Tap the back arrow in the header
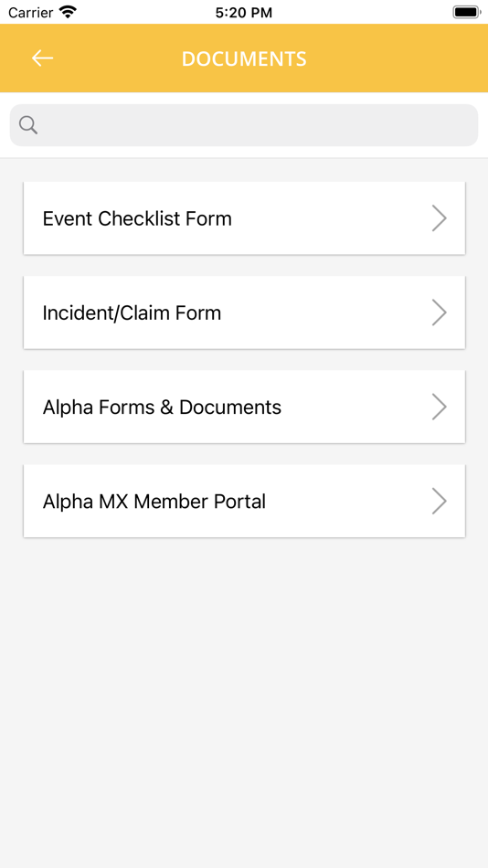 pos(42,58)
